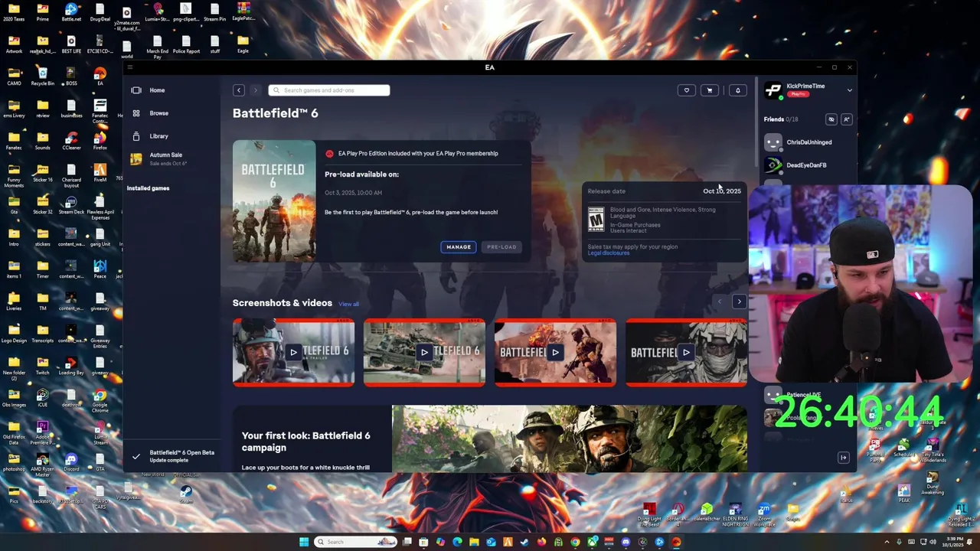Select the AMD Ryzen Master desktop icon
Viewport: 980px width, 551px height.
pos(42,465)
